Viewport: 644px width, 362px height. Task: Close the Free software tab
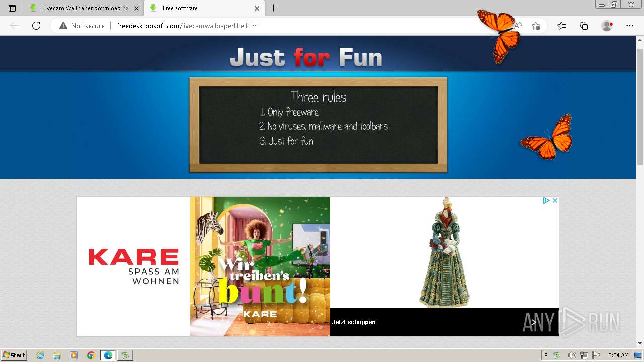(257, 8)
